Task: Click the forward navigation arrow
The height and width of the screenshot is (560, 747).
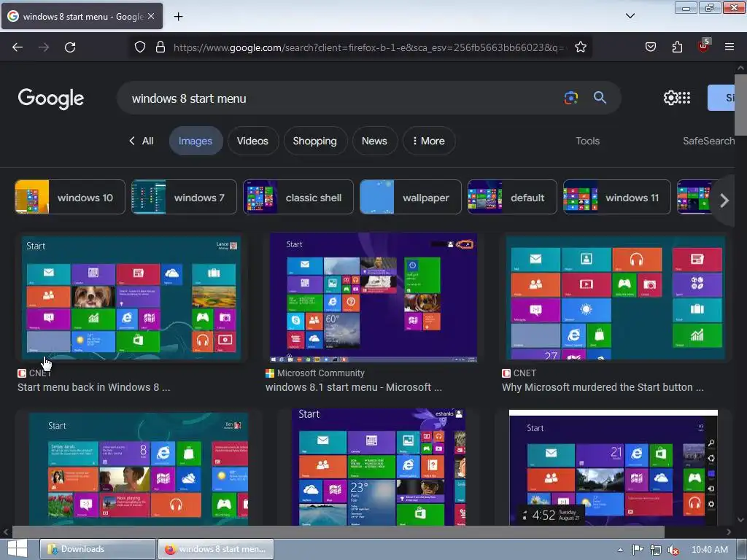Action: (x=44, y=47)
